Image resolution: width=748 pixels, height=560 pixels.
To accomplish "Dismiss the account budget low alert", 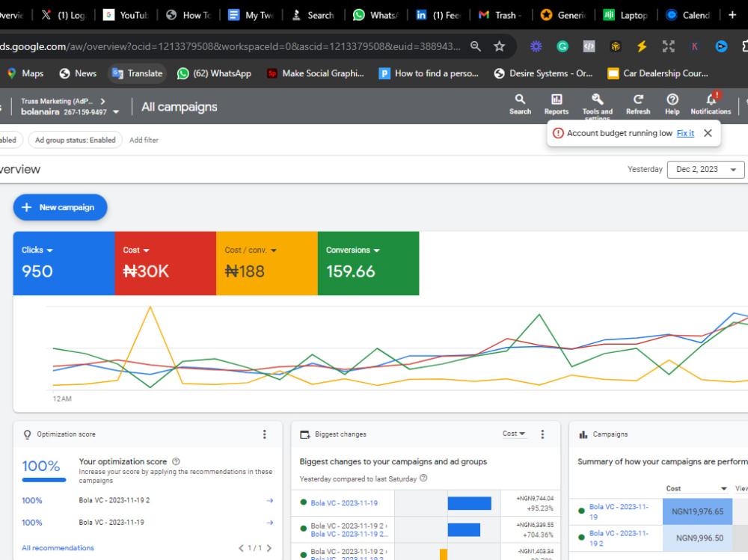I will click(x=708, y=133).
